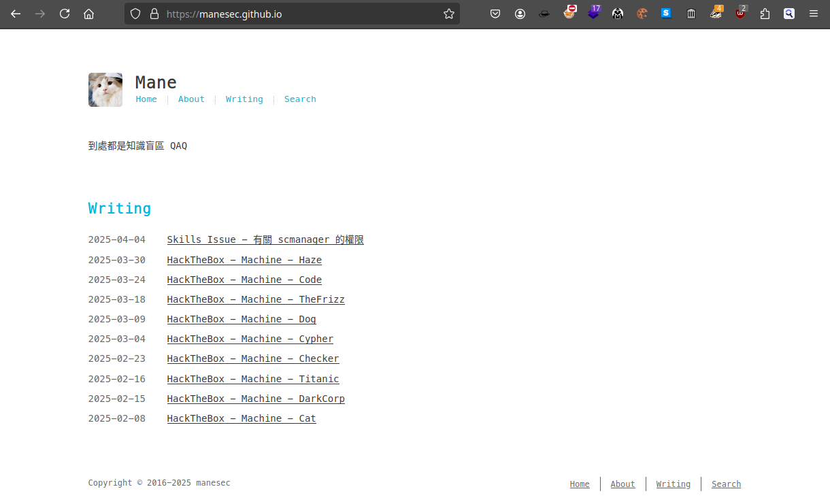This screenshot has height=504, width=830.
Task: Open the Firefox hamburger application menu
Action: coord(814,14)
